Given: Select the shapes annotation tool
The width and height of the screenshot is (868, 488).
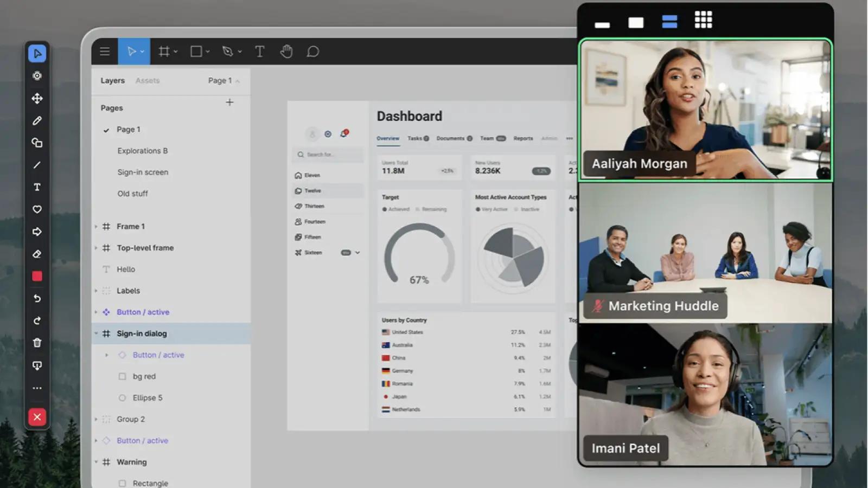Looking at the screenshot, I should point(37,143).
